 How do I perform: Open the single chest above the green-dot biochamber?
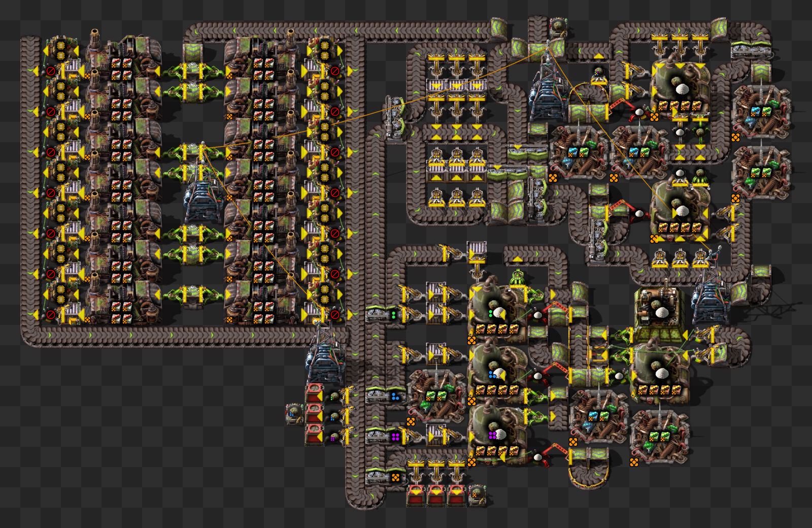(477, 251)
